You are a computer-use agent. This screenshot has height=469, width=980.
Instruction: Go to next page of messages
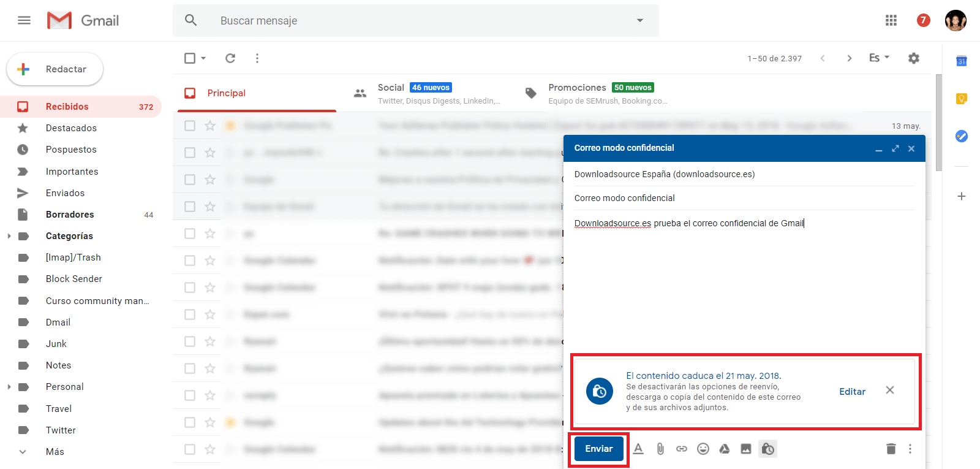[x=850, y=58]
